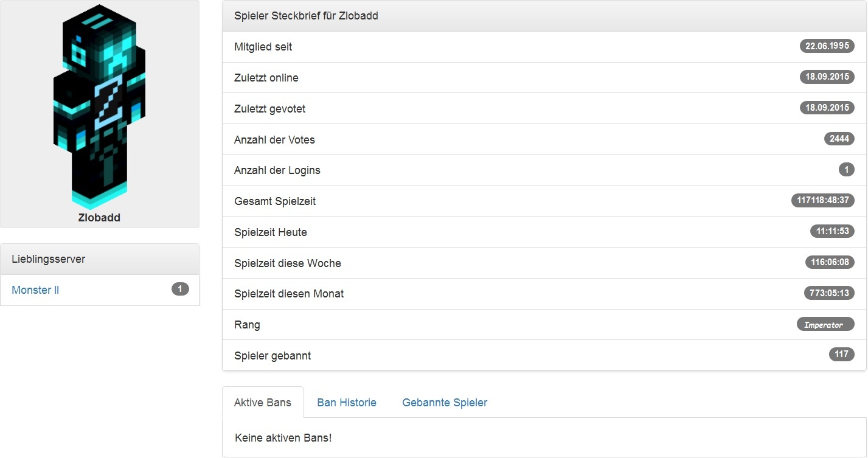The width and height of the screenshot is (868, 458).
Task: Click the Mitglied seit date badge 22.06.1995
Action: click(x=827, y=46)
